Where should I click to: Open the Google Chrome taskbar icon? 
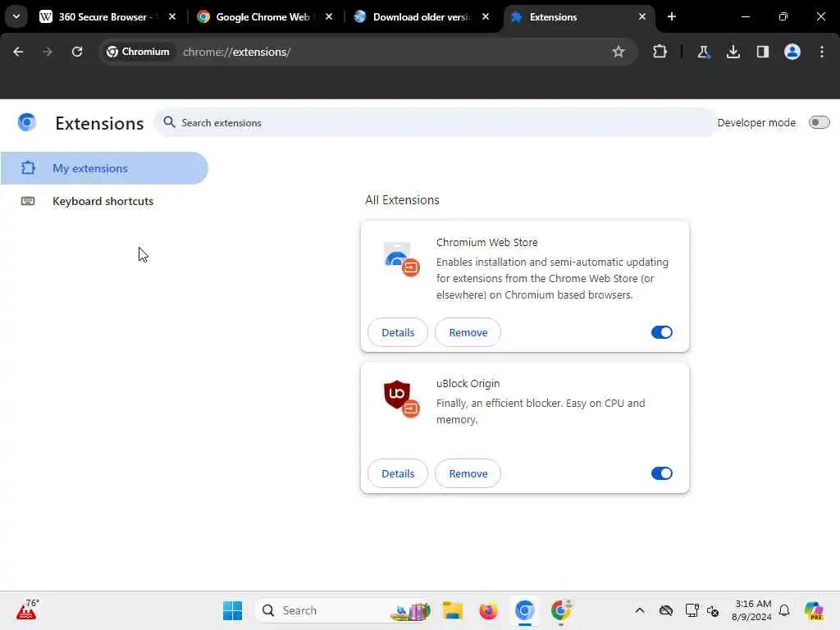pyautogui.click(x=561, y=610)
